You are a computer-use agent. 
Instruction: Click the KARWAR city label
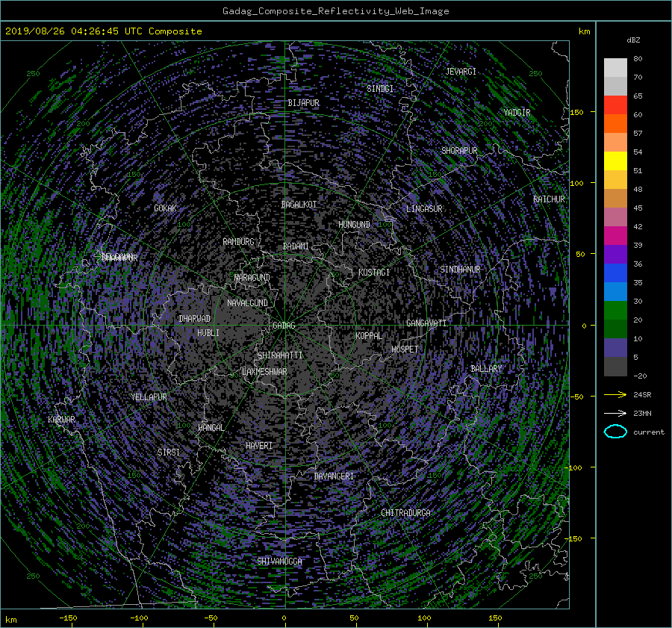61,419
